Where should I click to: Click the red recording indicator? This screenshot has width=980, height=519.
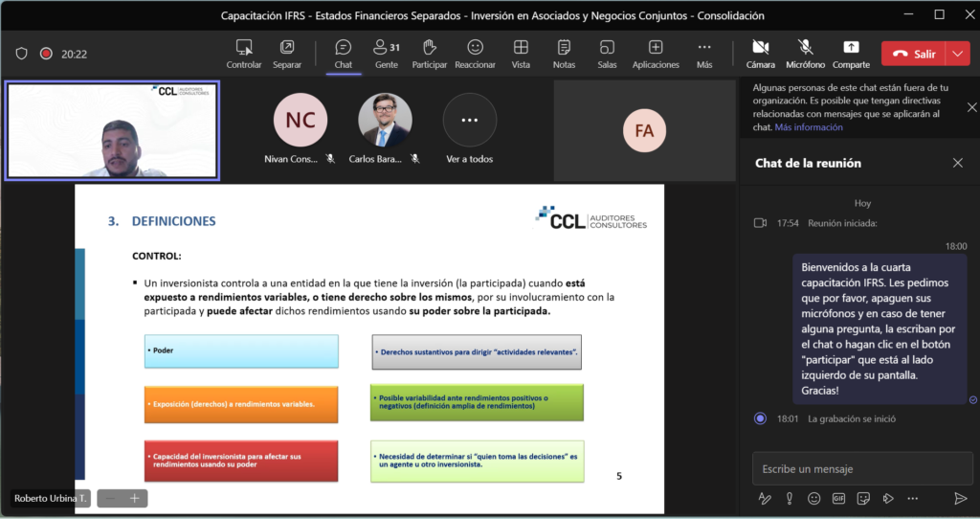[x=46, y=54]
